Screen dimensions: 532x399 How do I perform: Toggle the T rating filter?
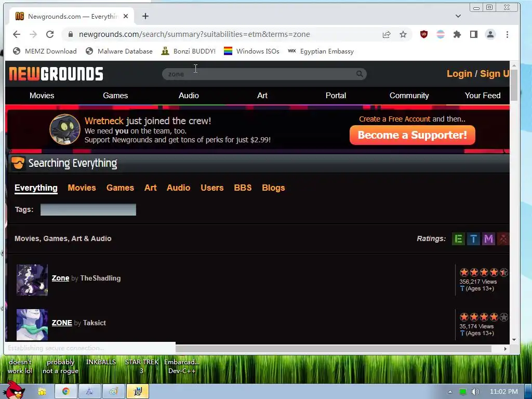[x=473, y=239]
